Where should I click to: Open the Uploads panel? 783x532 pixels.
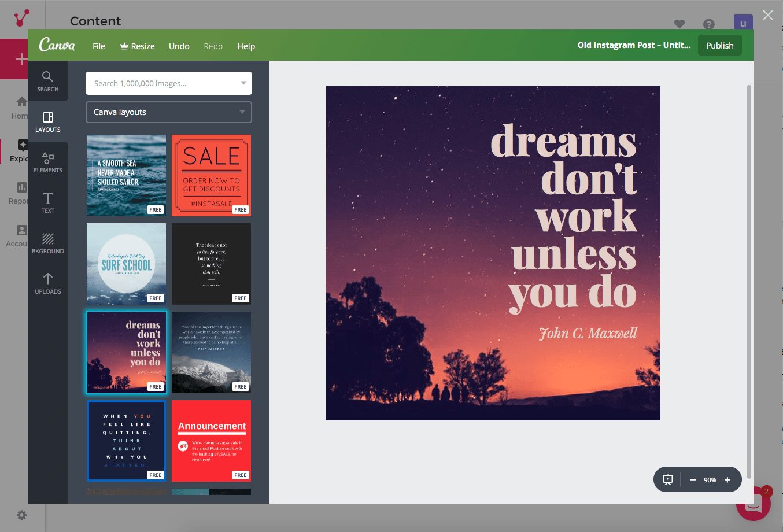point(48,284)
